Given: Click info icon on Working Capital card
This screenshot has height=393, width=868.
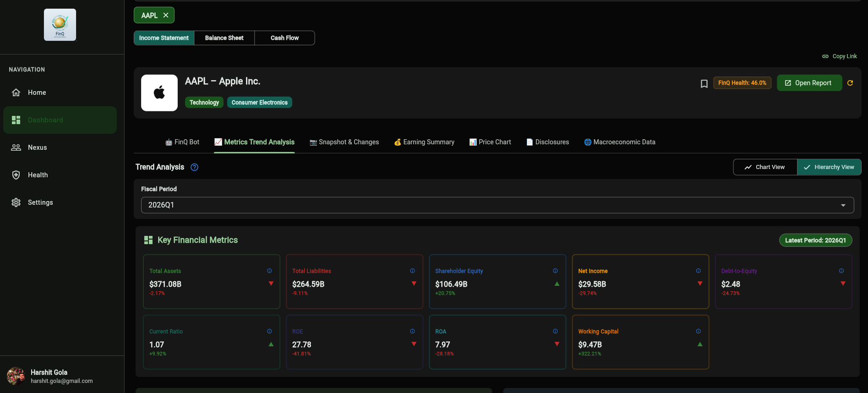Looking at the screenshot, I should (x=699, y=331).
